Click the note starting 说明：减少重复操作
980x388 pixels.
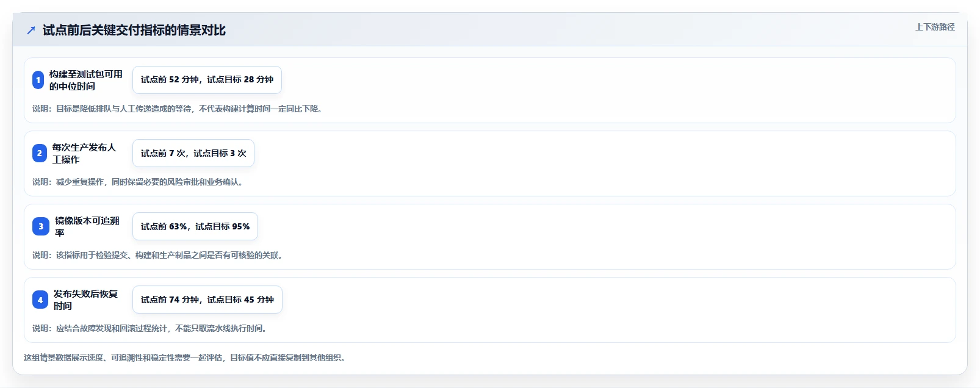tap(139, 182)
